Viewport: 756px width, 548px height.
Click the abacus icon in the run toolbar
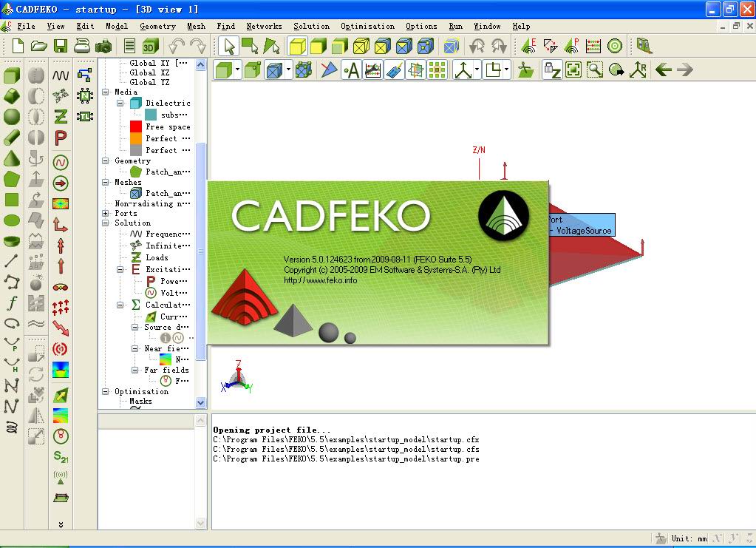pyautogui.click(x=593, y=47)
